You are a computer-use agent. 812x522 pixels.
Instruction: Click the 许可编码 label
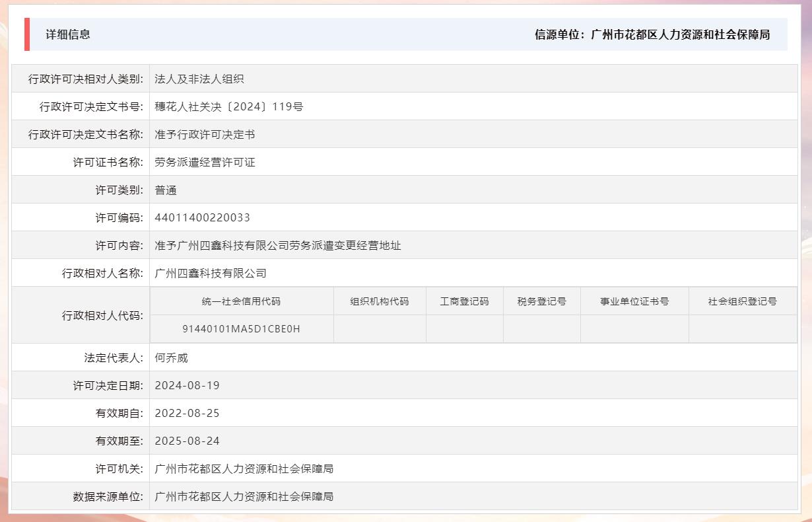pos(119,217)
